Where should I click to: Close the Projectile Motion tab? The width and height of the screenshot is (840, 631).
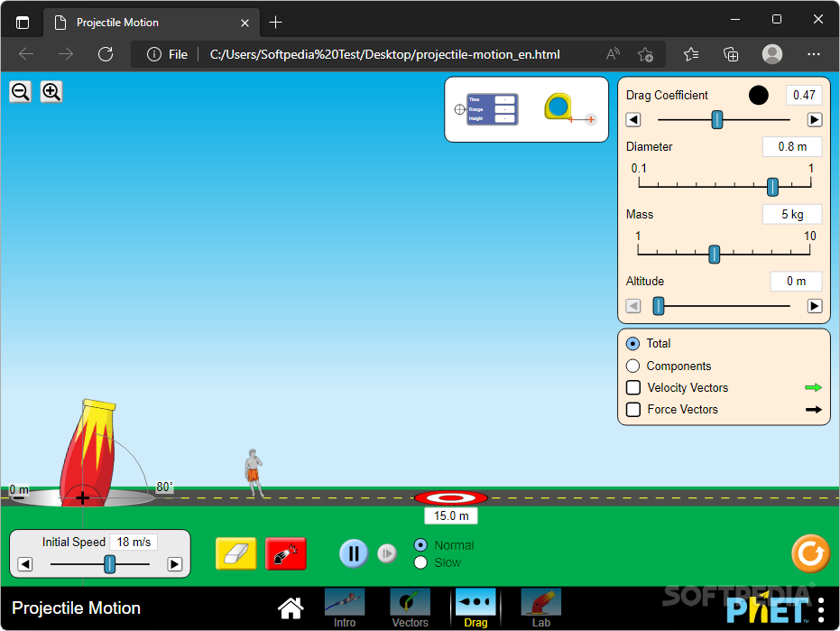pyautogui.click(x=245, y=23)
